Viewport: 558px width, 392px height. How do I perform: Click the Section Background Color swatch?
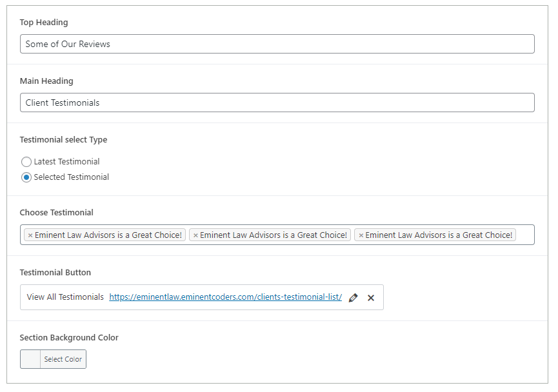point(30,359)
